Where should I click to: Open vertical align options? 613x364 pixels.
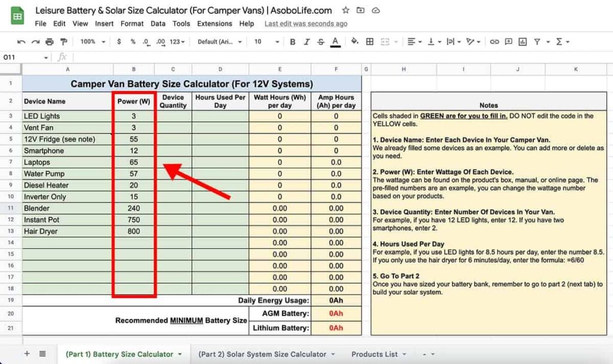tap(435, 41)
